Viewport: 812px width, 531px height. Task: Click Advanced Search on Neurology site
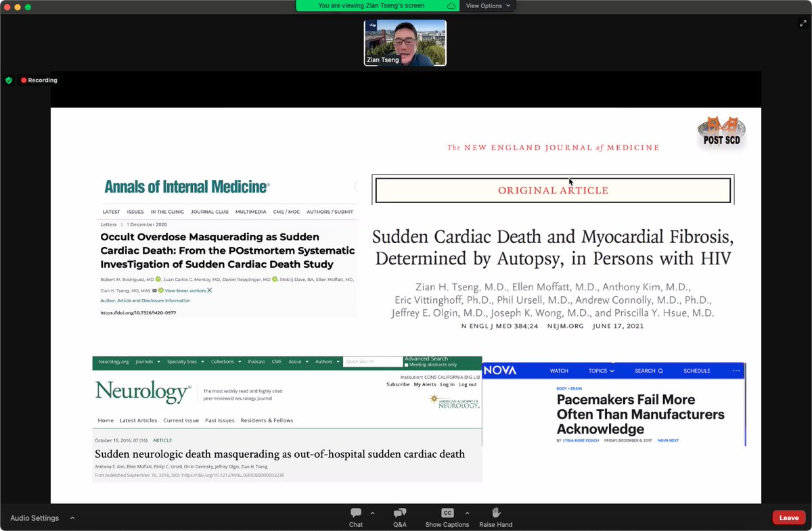426,359
